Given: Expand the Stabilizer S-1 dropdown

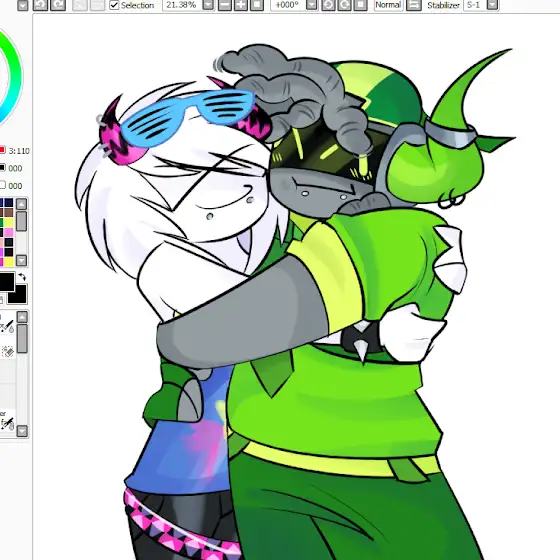Looking at the screenshot, I should (492, 5).
